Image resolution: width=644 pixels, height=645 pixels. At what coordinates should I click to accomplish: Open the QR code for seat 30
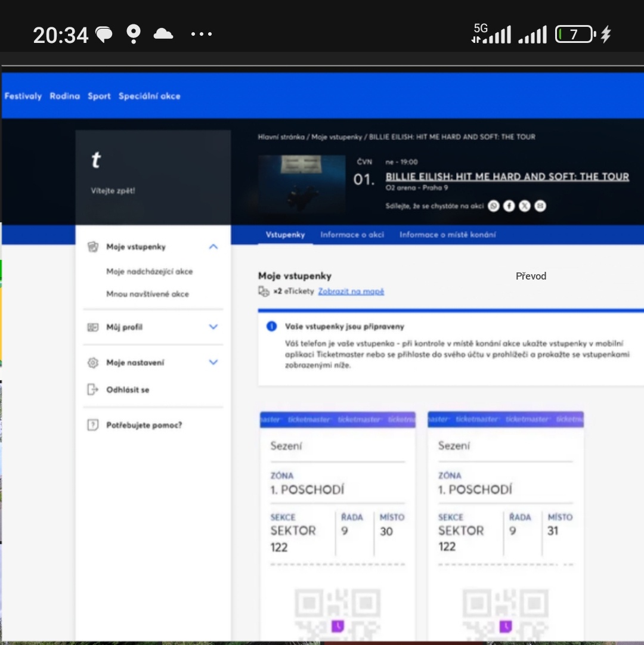pyautogui.click(x=338, y=614)
